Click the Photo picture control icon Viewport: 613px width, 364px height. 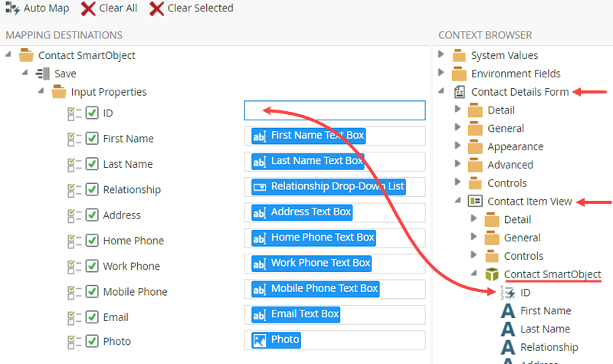pos(260,340)
